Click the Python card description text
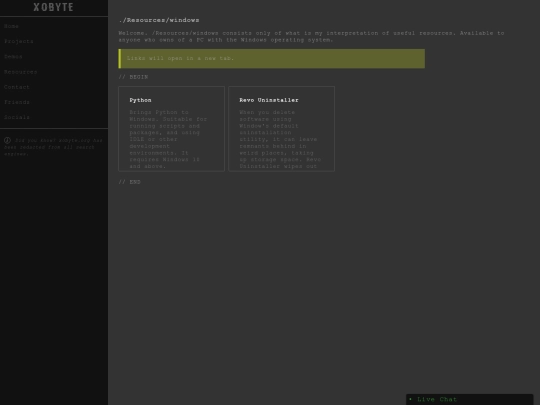The image size is (540, 405). pyautogui.click(x=168, y=139)
